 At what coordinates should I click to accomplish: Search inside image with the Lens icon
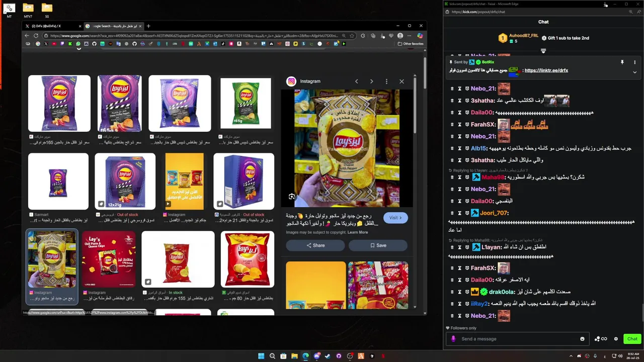pos(292,197)
